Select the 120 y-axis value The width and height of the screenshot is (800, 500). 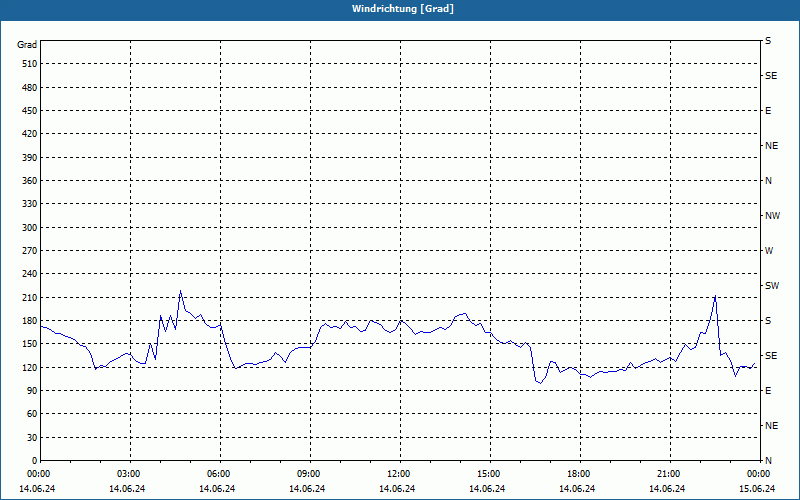tap(30, 367)
